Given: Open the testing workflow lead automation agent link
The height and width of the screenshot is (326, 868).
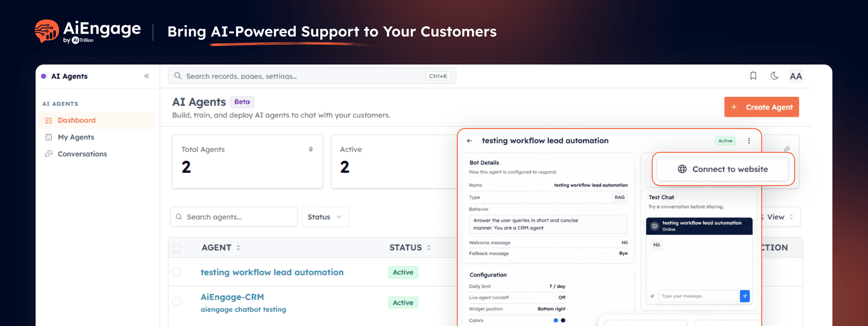Looking at the screenshot, I should pos(272,272).
